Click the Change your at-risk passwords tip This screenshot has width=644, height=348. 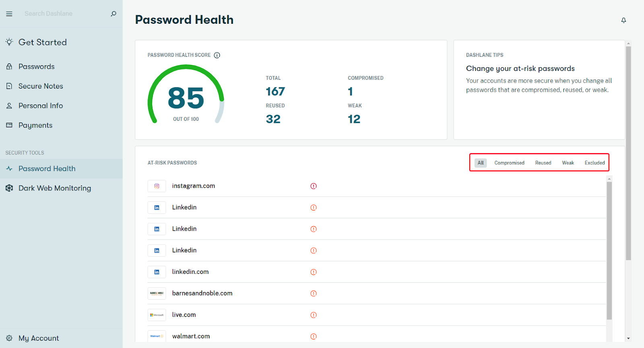click(x=520, y=68)
